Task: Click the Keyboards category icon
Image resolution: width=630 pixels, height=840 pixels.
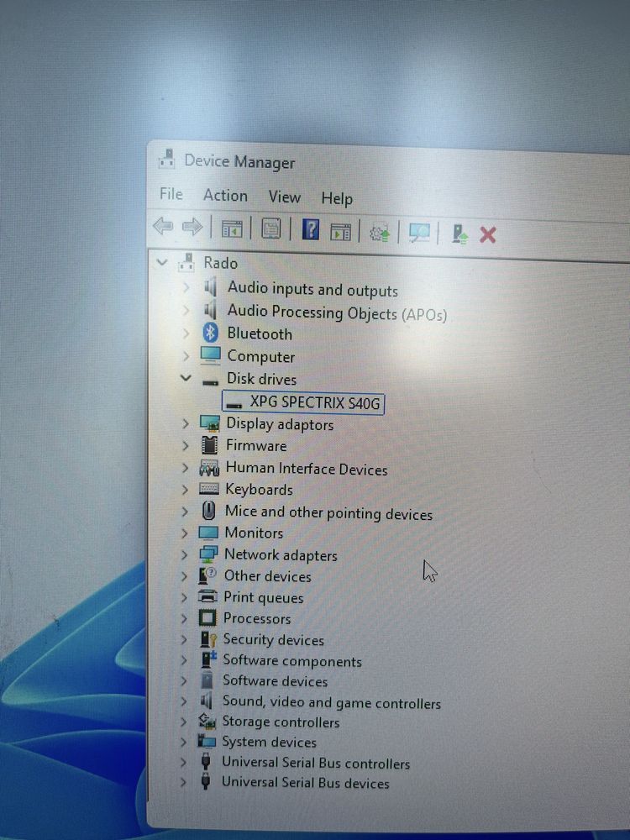Action: click(208, 489)
